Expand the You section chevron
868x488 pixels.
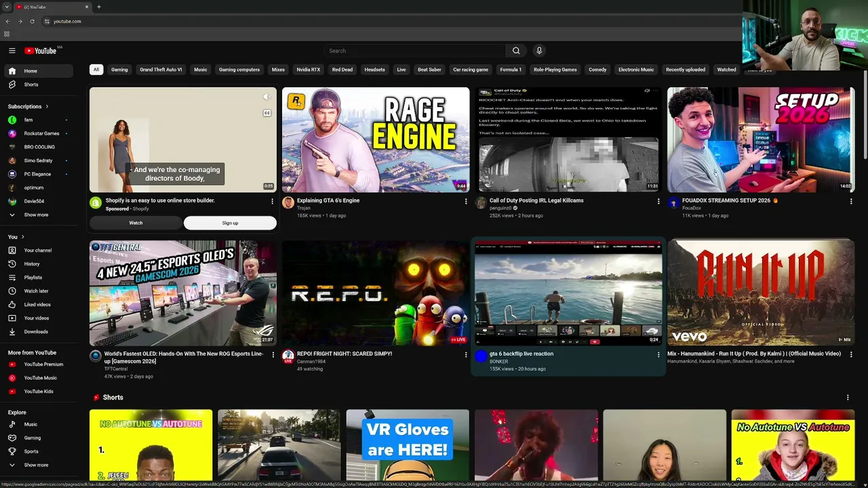click(22, 237)
